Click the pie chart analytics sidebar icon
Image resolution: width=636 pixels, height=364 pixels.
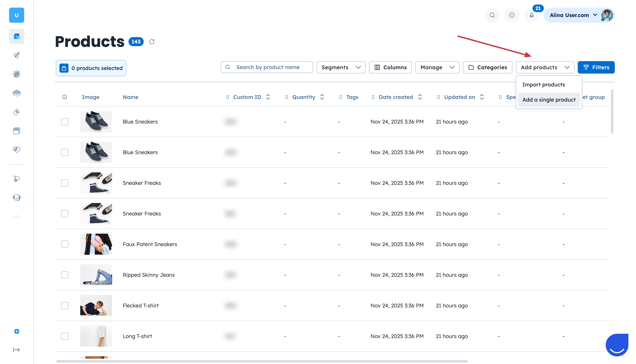click(16, 112)
